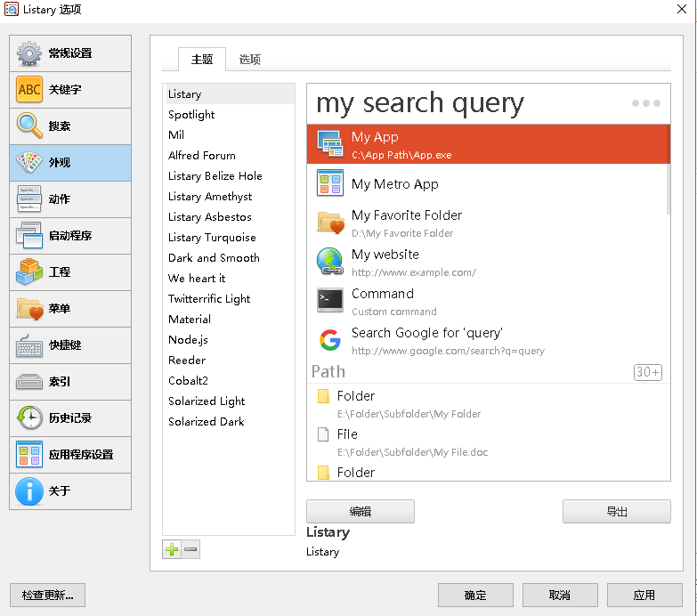Switch to the 主题 tab
The image size is (697, 616).
coord(202,59)
